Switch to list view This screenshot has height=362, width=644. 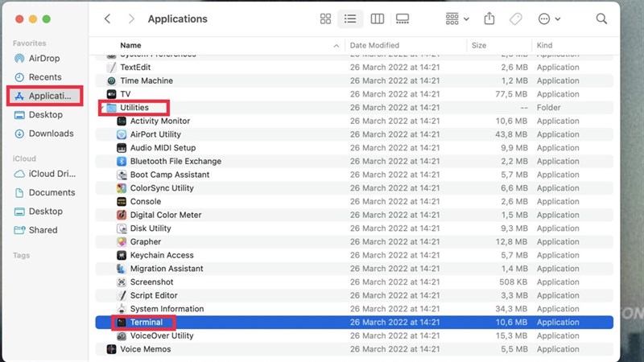tap(350, 19)
